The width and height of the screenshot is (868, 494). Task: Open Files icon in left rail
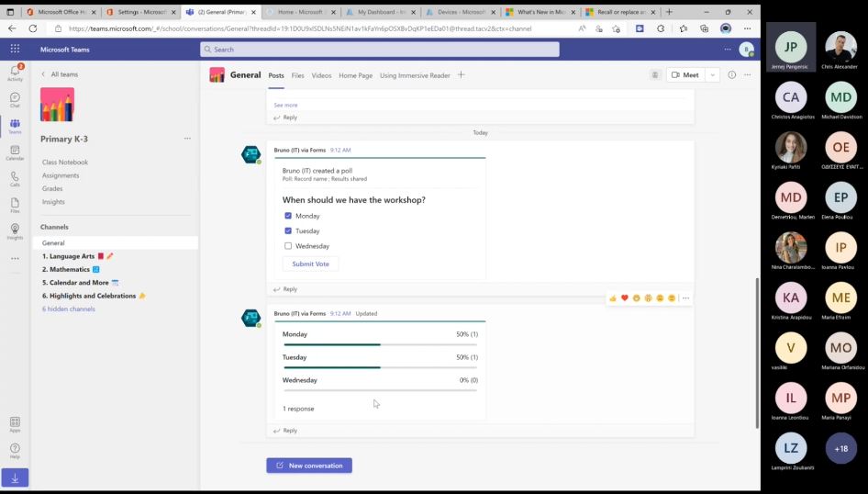tap(15, 204)
